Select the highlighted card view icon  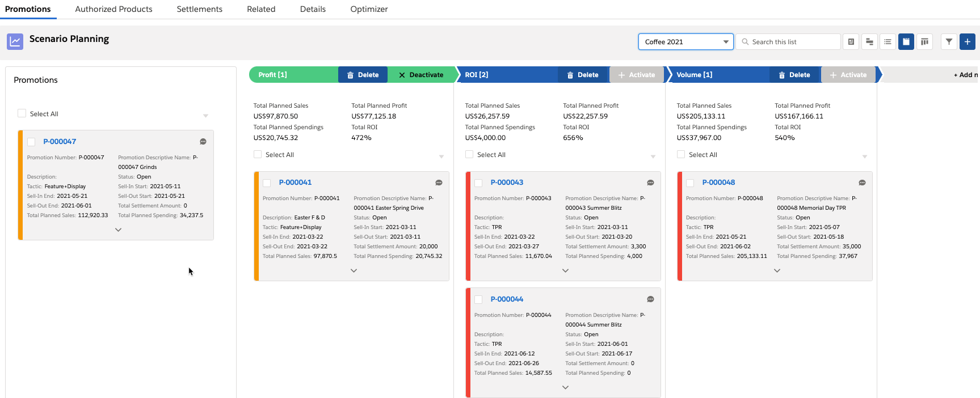pyautogui.click(x=906, y=42)
